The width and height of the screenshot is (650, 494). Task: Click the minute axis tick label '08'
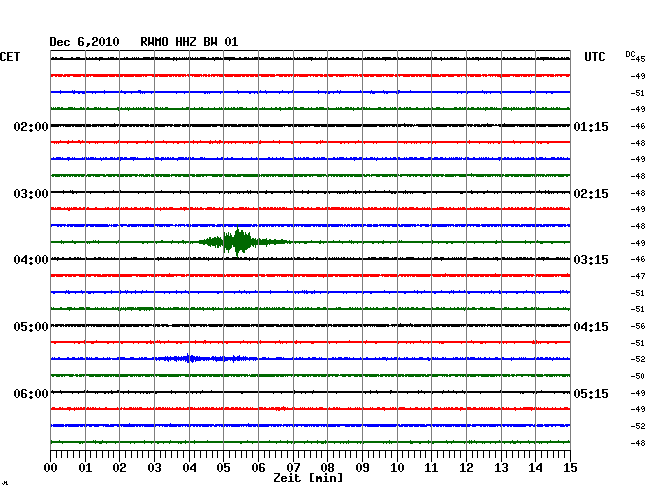tap(327, 467)
